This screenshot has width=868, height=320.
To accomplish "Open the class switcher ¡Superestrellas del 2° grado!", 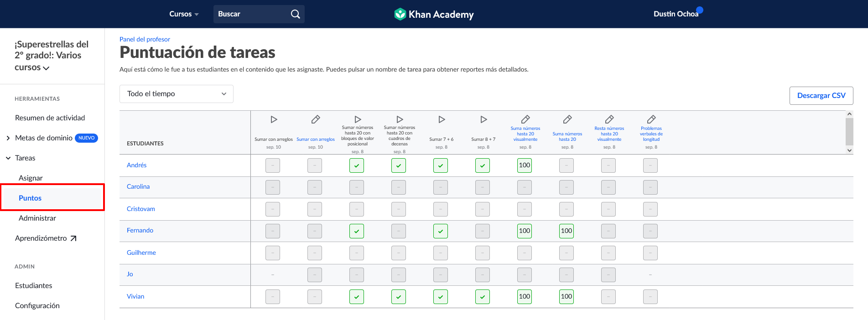I will pyautogui.click(x=52, y=56).
